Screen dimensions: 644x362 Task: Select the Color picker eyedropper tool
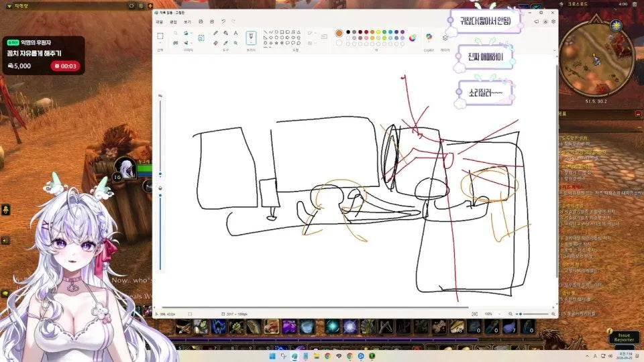(225, 43)
